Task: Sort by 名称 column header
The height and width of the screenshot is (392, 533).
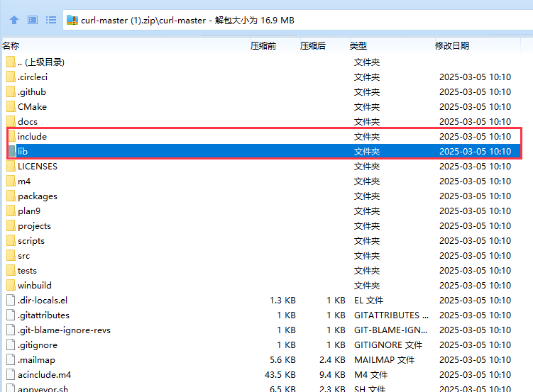Action: 11,45
